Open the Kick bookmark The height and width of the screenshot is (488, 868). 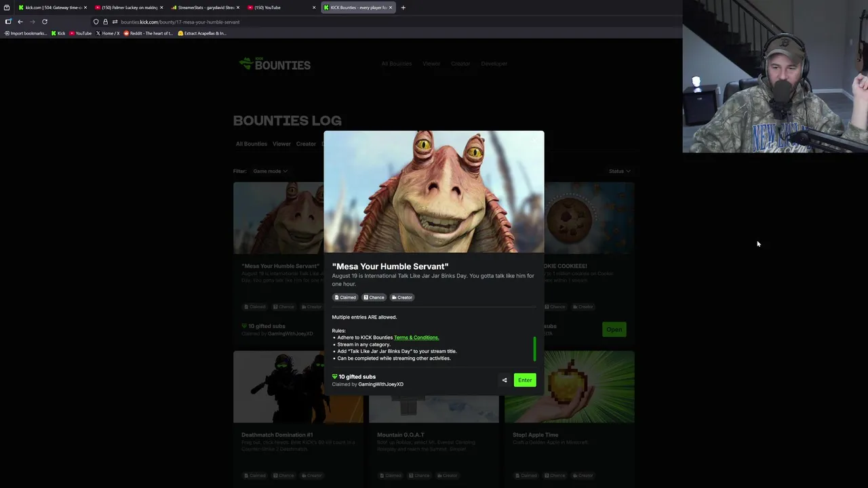click(58, 33)
